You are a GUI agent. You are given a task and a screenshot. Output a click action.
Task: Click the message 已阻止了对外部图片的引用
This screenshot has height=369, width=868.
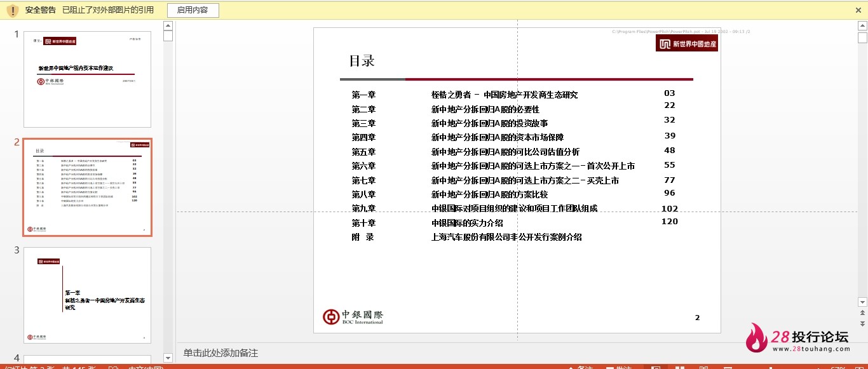coord(109,10)
